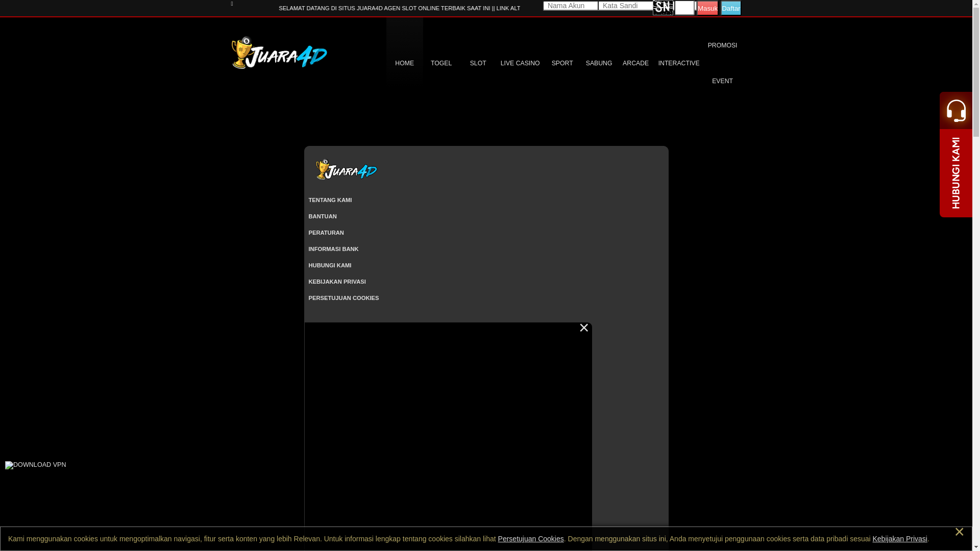Click the vertical HUBUNGI KAMI side tab
Image resolution: width=980 pixels, height=551 pixels.
956,173
